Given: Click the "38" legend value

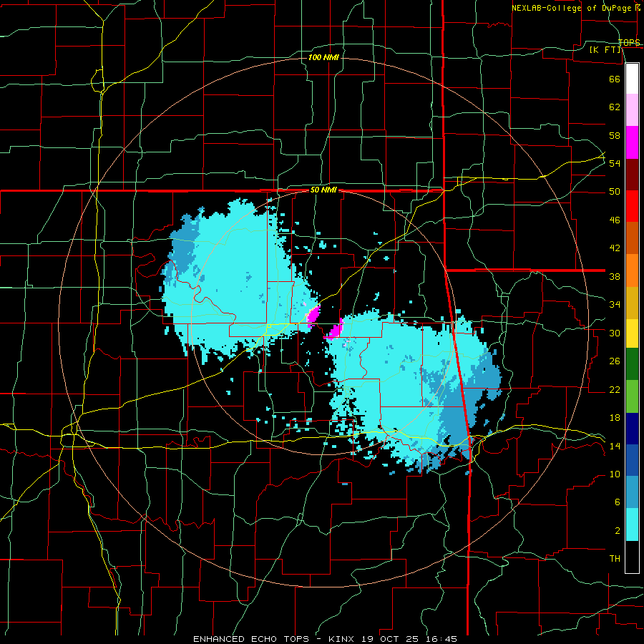Looking at the screenshot, I should pos(615,276).
